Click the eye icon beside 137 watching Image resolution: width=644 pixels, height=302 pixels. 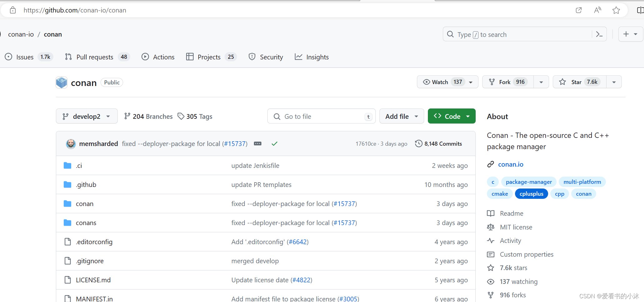tap(491, 282)
